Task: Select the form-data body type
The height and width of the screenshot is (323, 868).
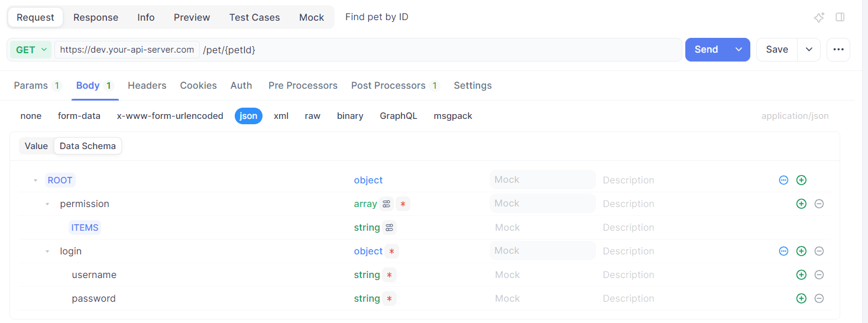Action: (79, 116)
